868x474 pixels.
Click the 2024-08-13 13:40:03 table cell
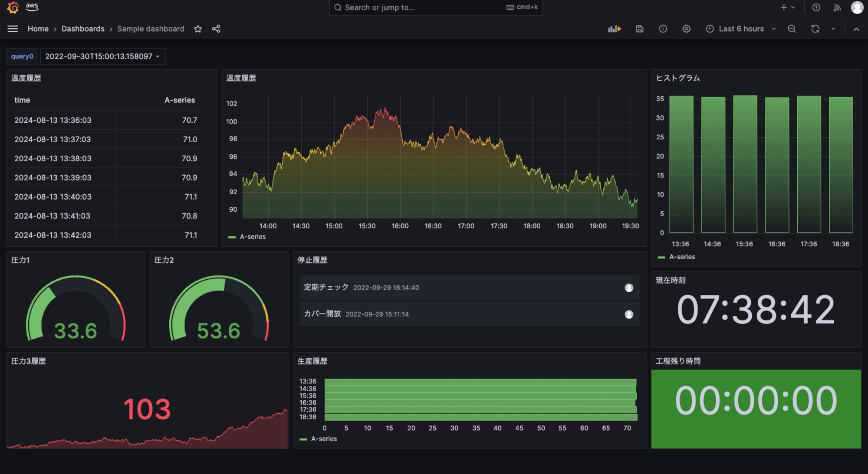pos(63,197)
